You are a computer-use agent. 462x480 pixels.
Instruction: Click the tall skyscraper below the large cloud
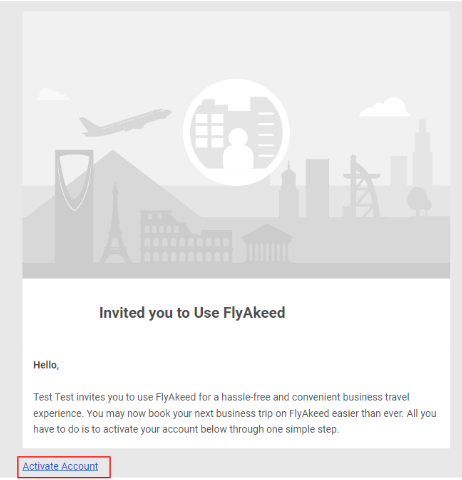(422, 152)
